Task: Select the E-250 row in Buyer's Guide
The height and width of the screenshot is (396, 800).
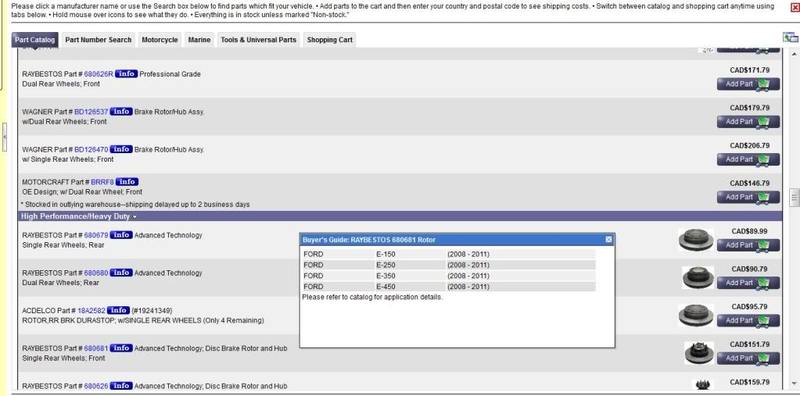Action: click(448, 265)
